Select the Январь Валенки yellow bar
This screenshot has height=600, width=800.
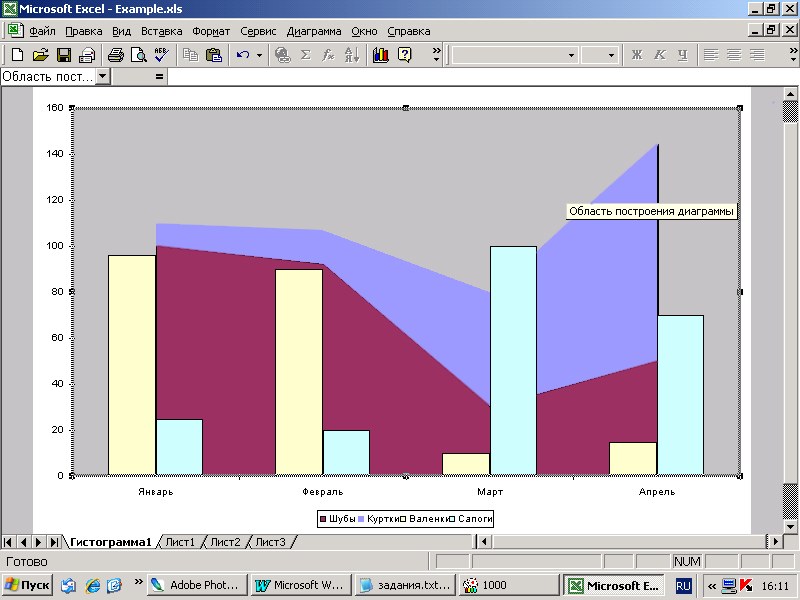(132, 365)
